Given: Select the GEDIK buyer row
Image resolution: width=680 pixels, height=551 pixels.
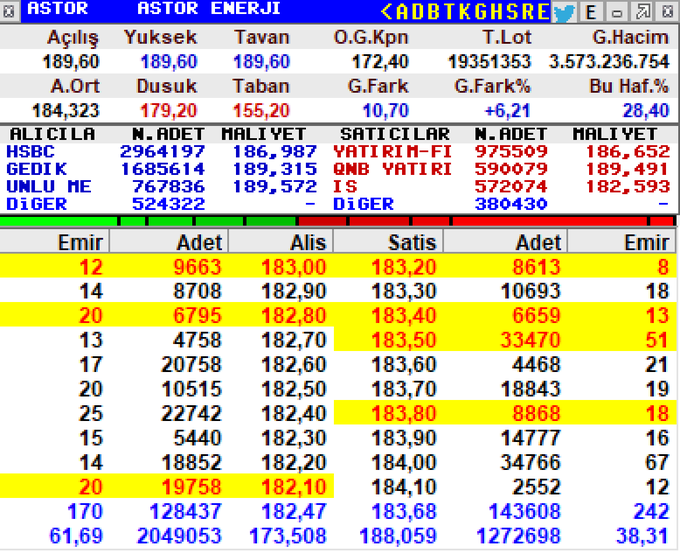Looking at the screenshot, I should [161, 169].
